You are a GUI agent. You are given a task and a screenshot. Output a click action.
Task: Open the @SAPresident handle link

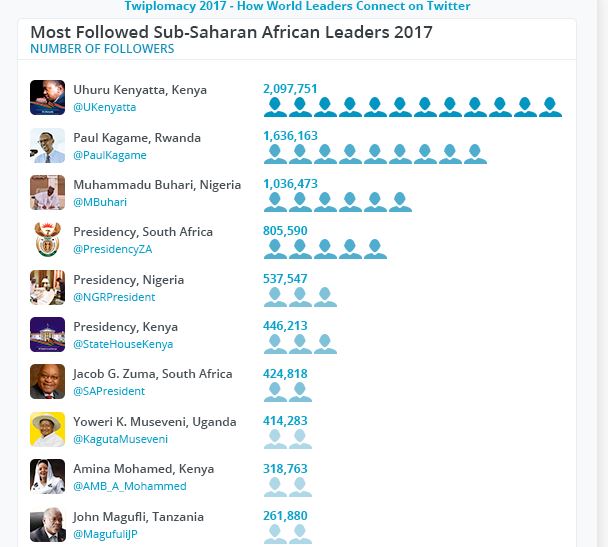pos(109,391)
